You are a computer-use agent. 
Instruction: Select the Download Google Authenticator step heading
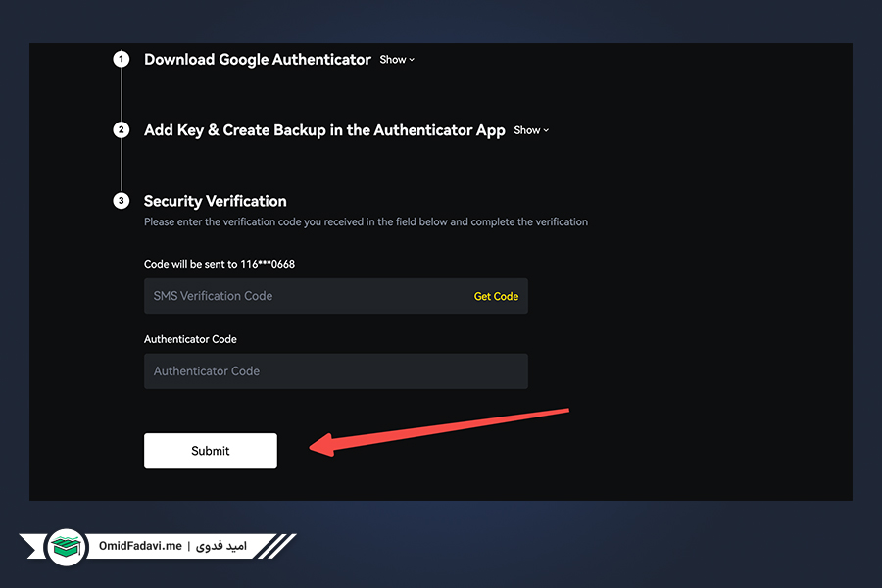coord(258,60)
